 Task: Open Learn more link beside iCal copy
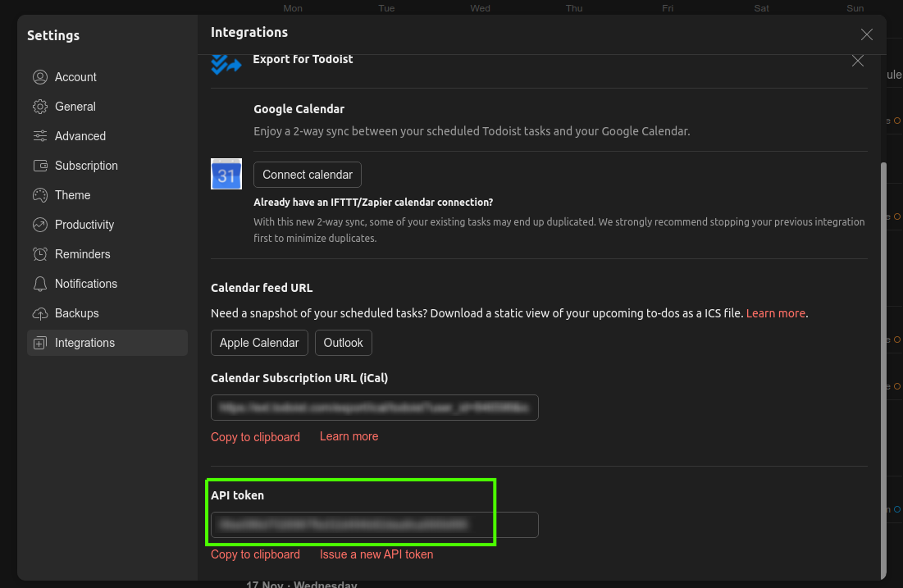[x=349, y=436]
